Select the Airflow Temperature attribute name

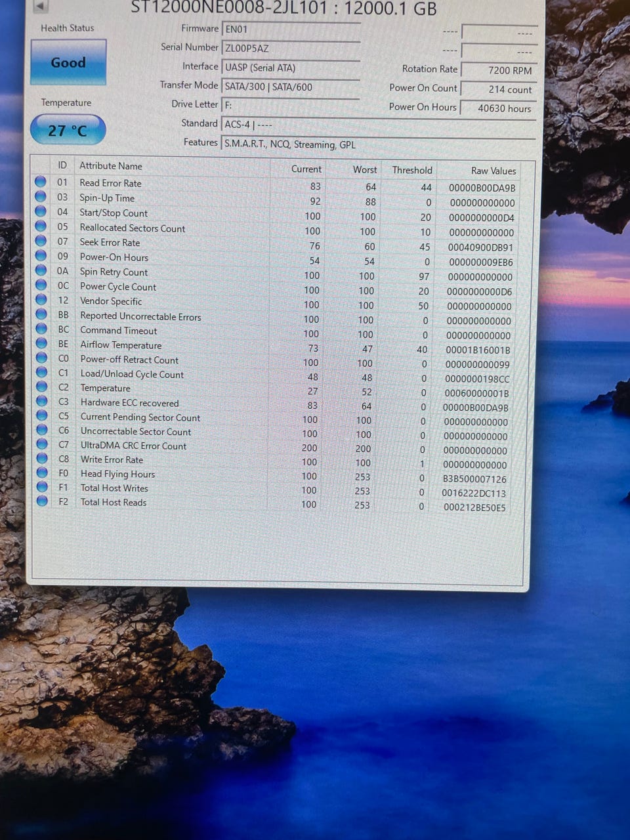121,345
